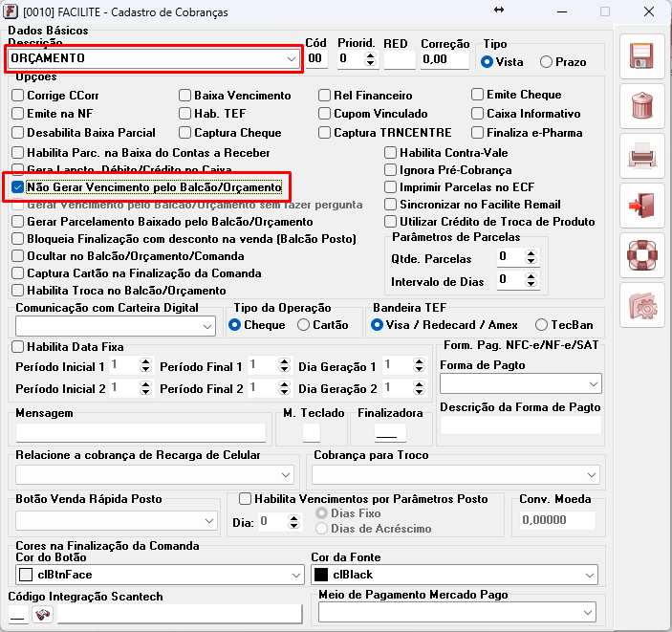
Task: Click the Intervalo de Dias stepper
Action: (x=531, y=280)
